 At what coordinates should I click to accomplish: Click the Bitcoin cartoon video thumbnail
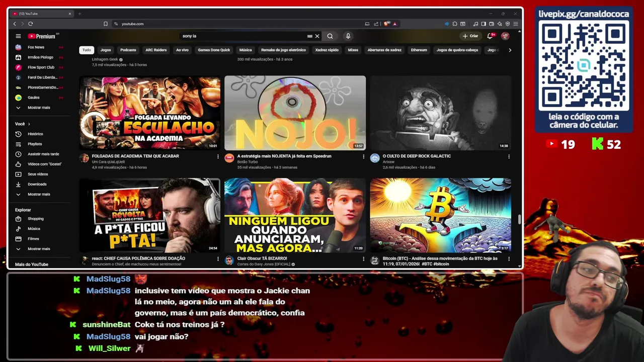pos(440,215)
